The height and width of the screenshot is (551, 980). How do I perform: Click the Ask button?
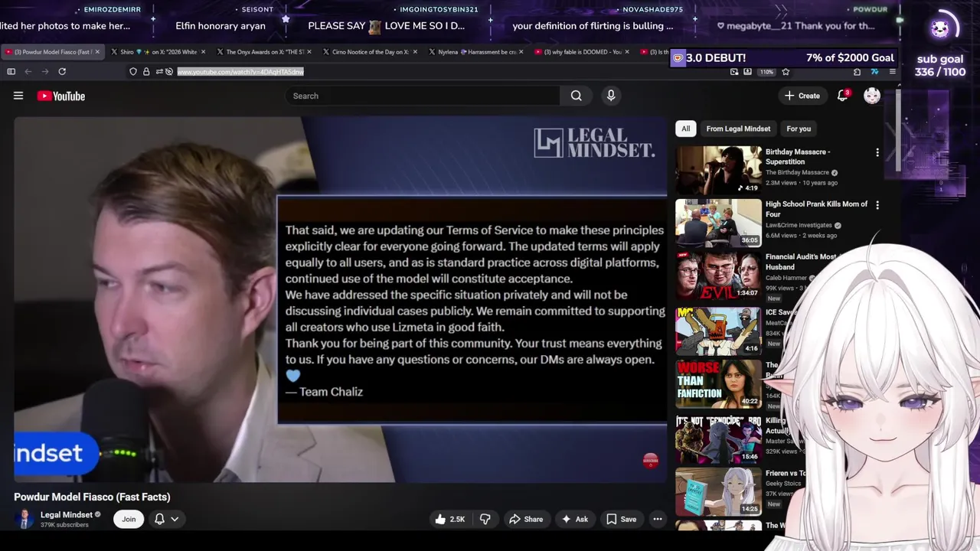[x=574, y=519]
